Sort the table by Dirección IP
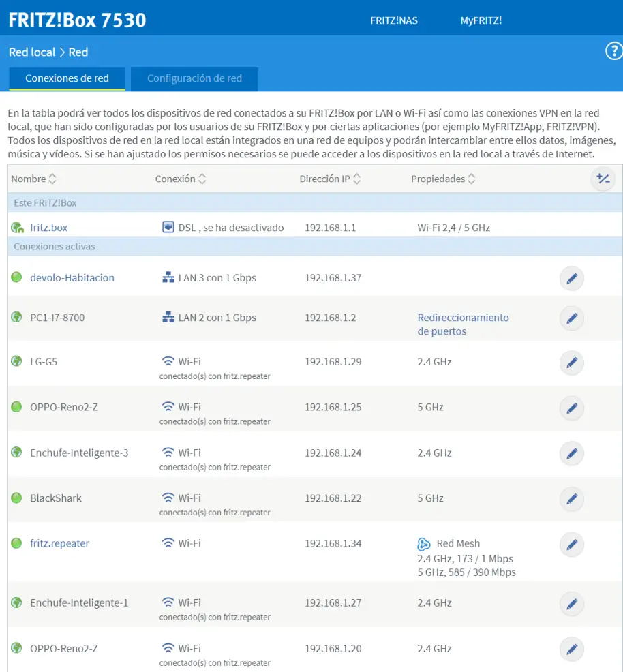 pos(330,179)
